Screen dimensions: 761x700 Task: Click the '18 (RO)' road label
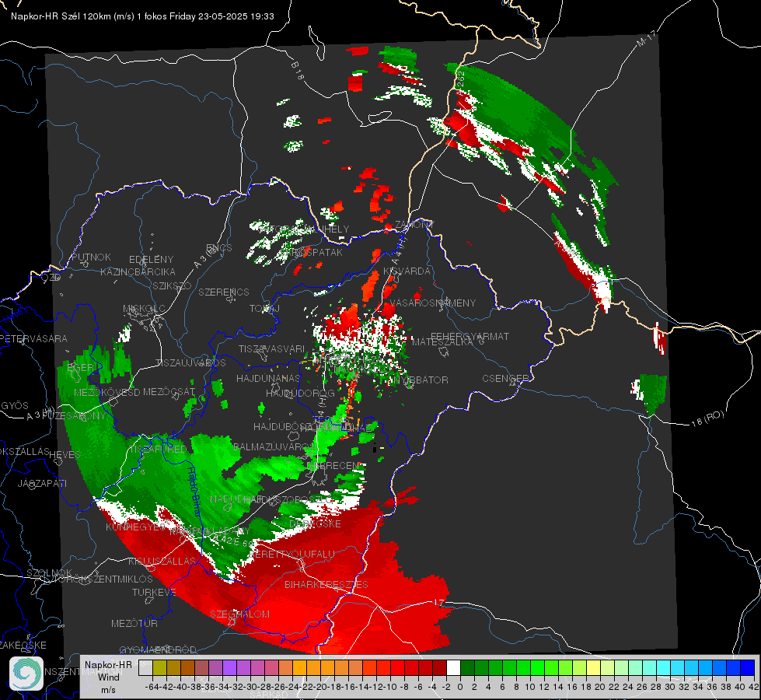(x=707, y=419)
